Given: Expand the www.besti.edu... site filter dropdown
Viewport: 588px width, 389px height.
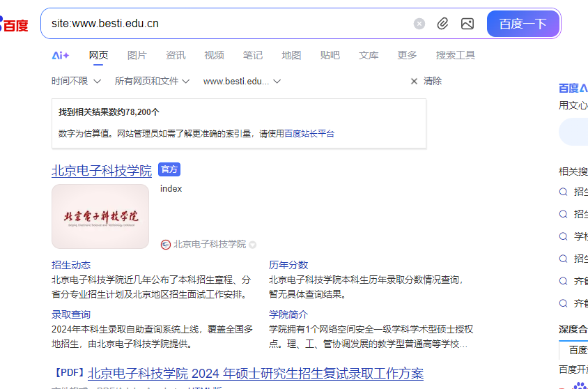Looking at the screenshot, I should tap(242, 81).
